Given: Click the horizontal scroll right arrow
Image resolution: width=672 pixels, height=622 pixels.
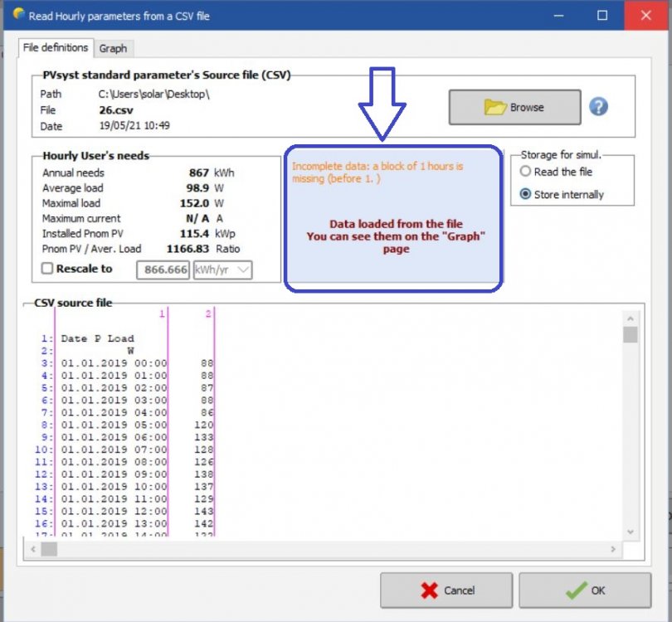Looking at the screenshot, I should [614, 549].
